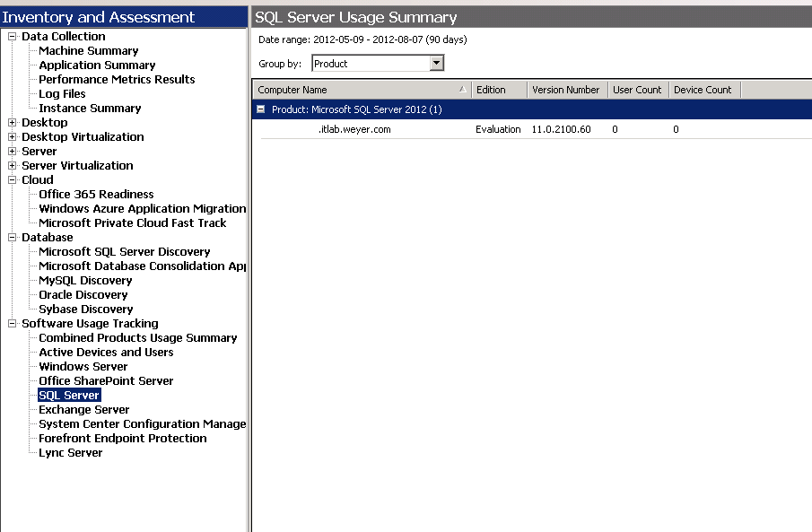Collapse the Microsoft SQL Server 2012 group
812x532 pixels.
[x=261, y=109]
